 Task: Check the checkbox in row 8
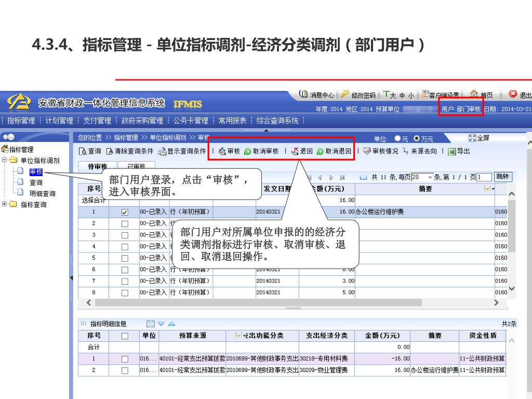click(x=125, y=293)
